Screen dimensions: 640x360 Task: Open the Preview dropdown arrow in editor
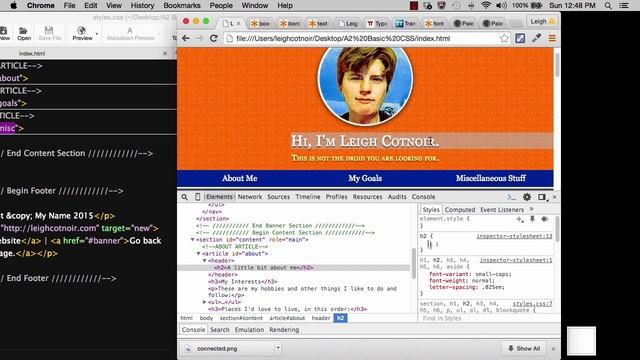[x=97, y=33]
